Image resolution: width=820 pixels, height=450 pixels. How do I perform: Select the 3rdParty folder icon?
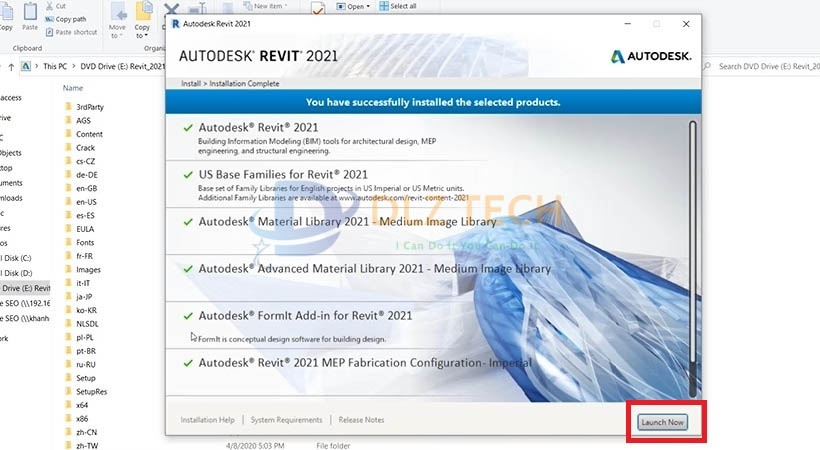pyautogui.click(x=68, y=106)
